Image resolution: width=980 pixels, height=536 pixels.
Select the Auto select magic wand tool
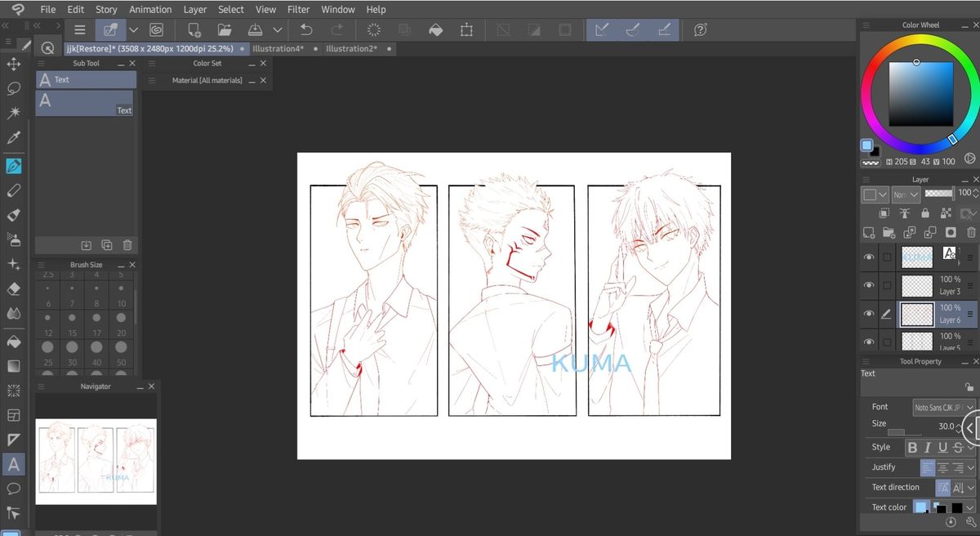click(14, 113)
